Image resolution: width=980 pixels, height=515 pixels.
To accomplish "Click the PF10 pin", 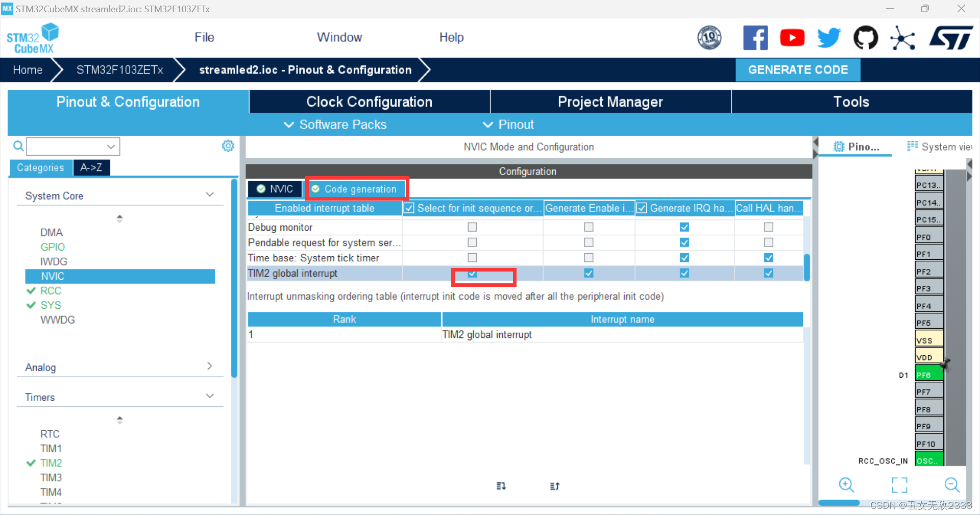I will [929, 443].
